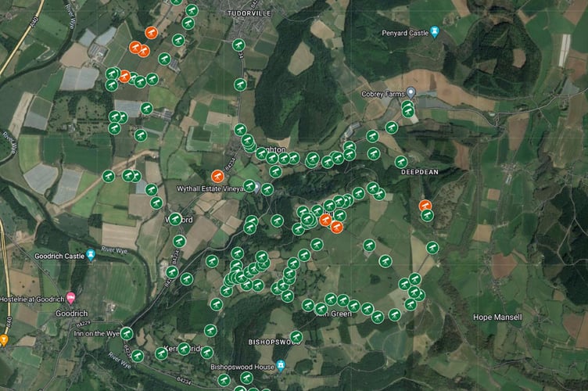
Task: Click the green marker south of Tudorville on B4234
Action: [238, 45]
